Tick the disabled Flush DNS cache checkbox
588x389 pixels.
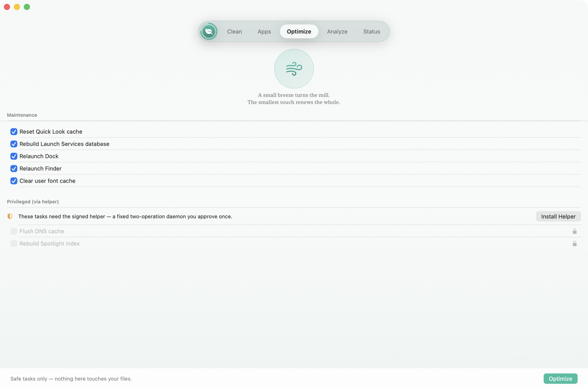point(14,231)
